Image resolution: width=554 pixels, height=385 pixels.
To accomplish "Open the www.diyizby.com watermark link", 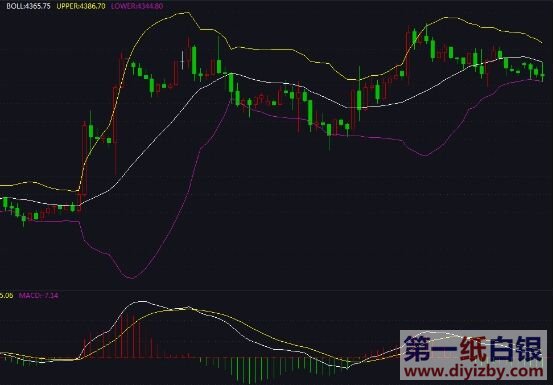I will coord(474,371).
